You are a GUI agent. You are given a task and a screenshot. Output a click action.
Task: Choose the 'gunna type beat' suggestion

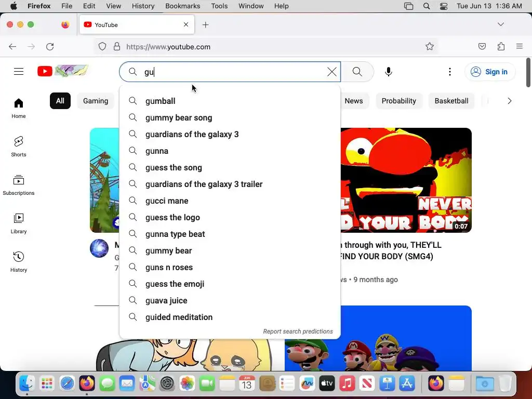[230, 234]
